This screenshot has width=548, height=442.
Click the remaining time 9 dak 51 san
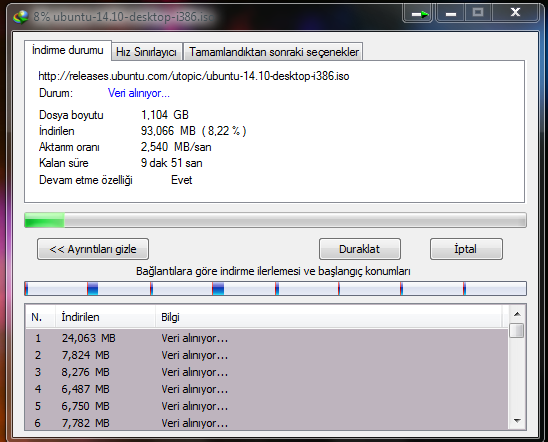click(x=171, y=163)
